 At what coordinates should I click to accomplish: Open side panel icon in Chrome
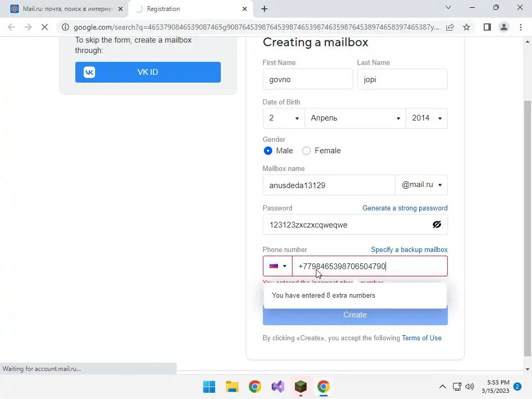coord(487,27)
